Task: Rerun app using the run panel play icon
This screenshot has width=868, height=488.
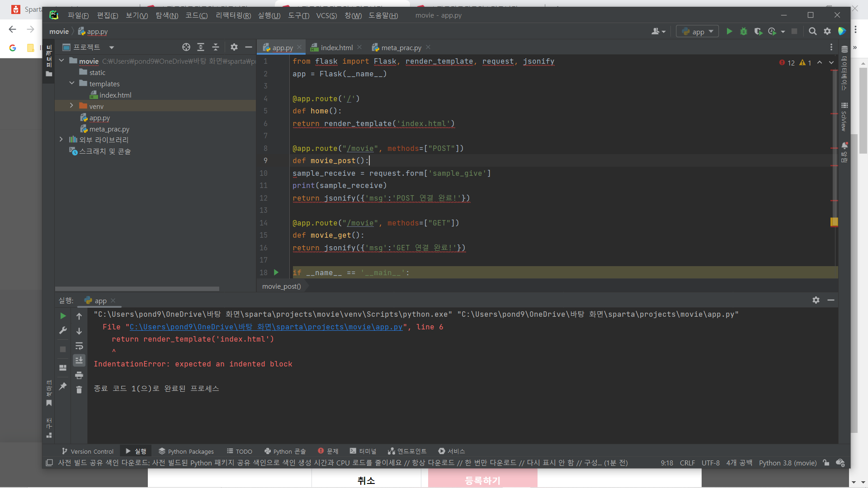Action: (x=63, y=316)
